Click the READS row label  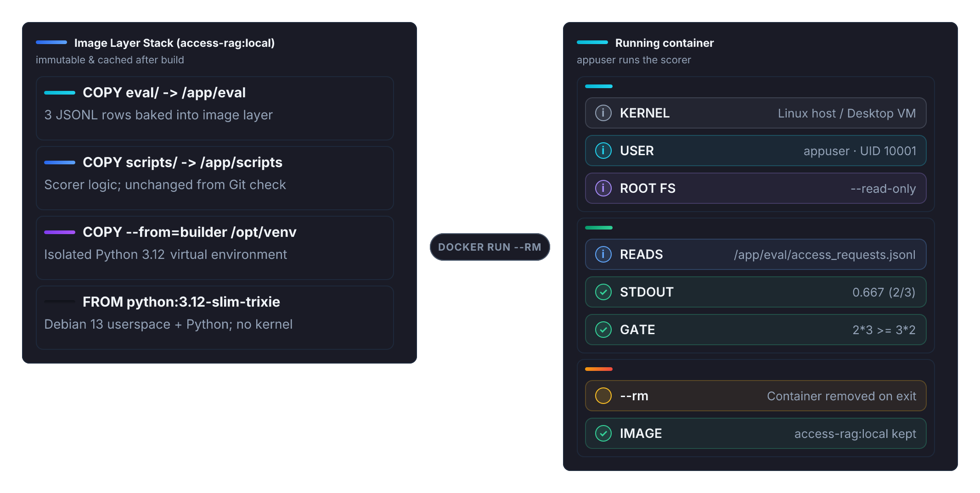642,254
